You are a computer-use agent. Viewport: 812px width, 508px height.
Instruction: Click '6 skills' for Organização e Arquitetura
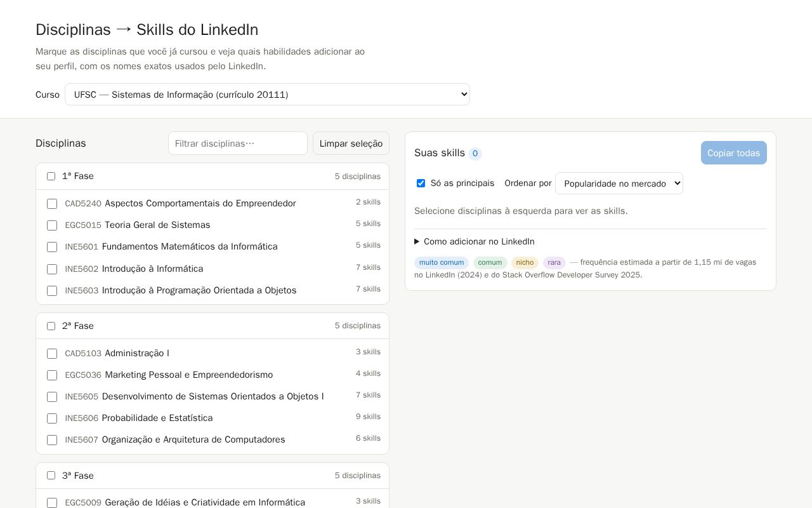coord(368,438)
